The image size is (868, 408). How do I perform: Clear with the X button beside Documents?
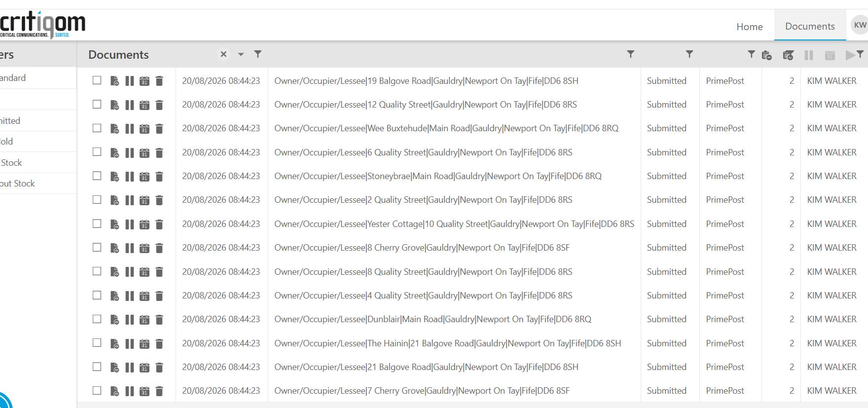point(223,54)
